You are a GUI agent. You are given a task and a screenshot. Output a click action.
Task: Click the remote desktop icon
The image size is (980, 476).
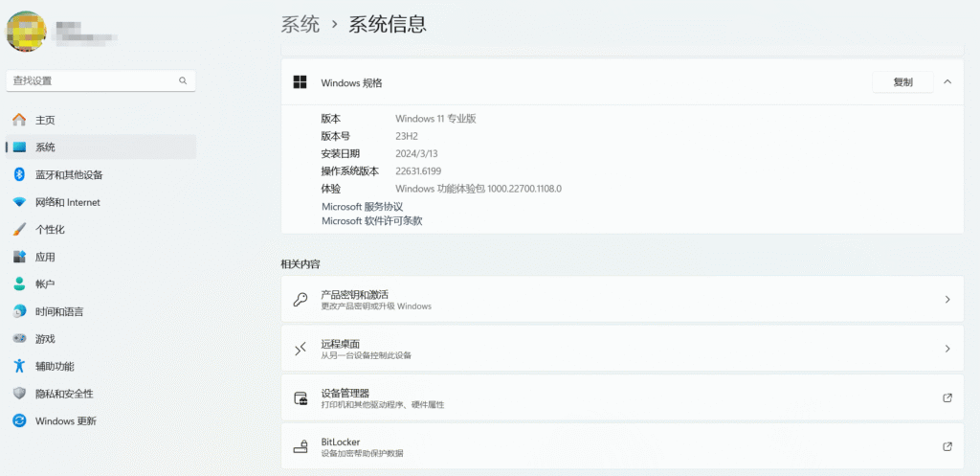(x=300, y=349)
